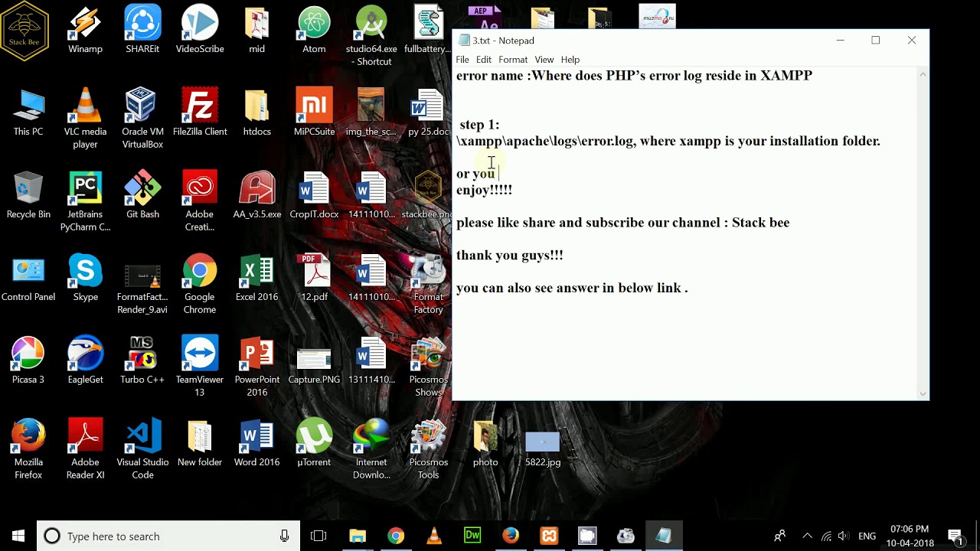Open File Explorer from taskbar

(x=358, y=536)
